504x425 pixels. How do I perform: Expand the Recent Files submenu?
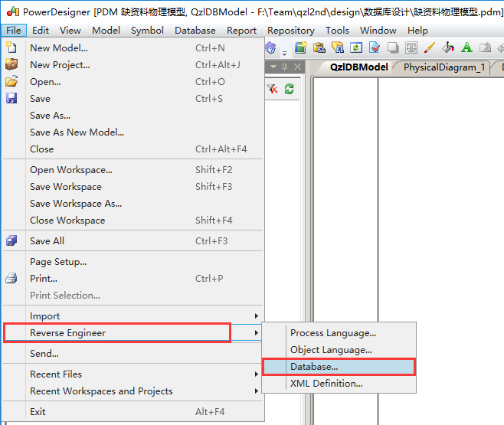click(x=133, y=374)
